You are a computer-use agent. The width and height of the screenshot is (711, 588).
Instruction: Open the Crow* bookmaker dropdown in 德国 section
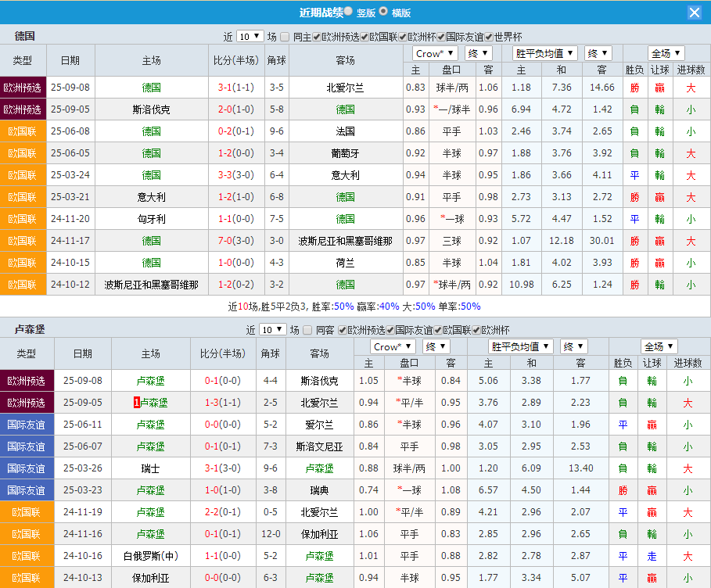click(x=433, y=53)
